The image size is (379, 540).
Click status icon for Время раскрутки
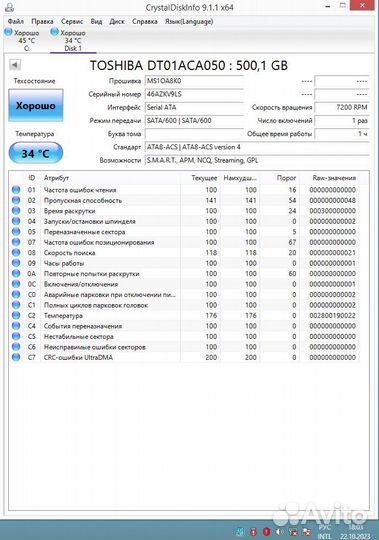[x=16, y=211]
